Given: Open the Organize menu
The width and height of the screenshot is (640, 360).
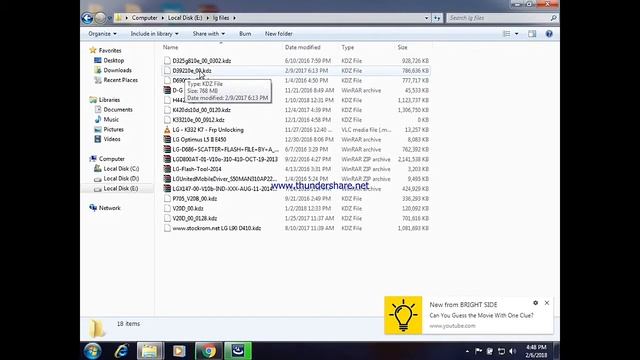Looking at the screenshot, I should (102, 34).
